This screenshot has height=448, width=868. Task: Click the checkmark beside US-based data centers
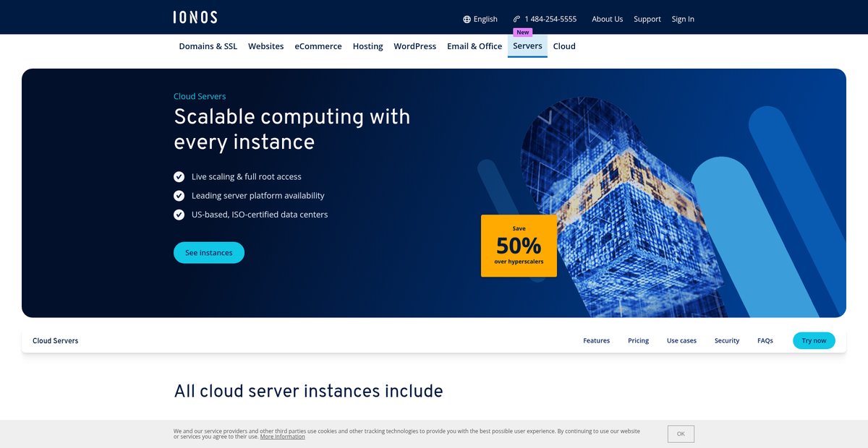click(x=179, y=215)
